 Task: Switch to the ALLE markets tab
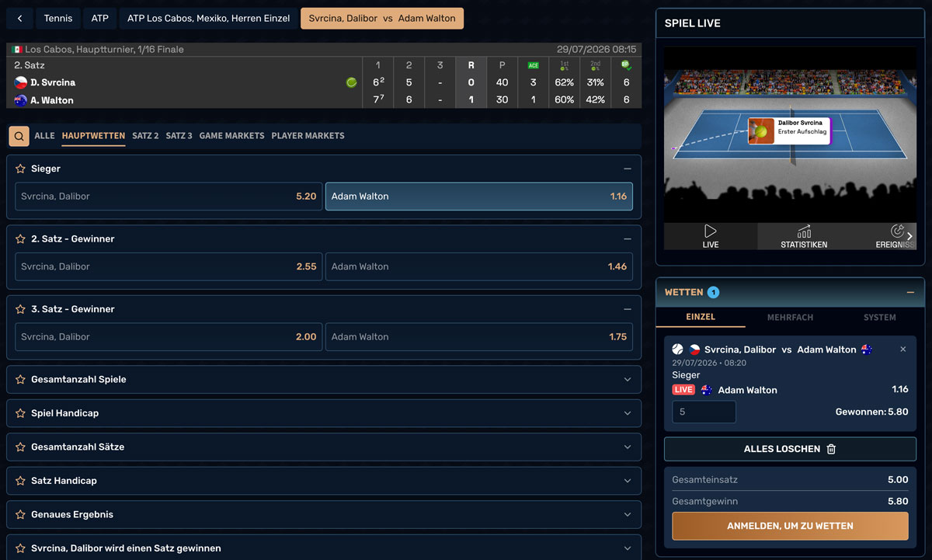(x=45, y=136)
